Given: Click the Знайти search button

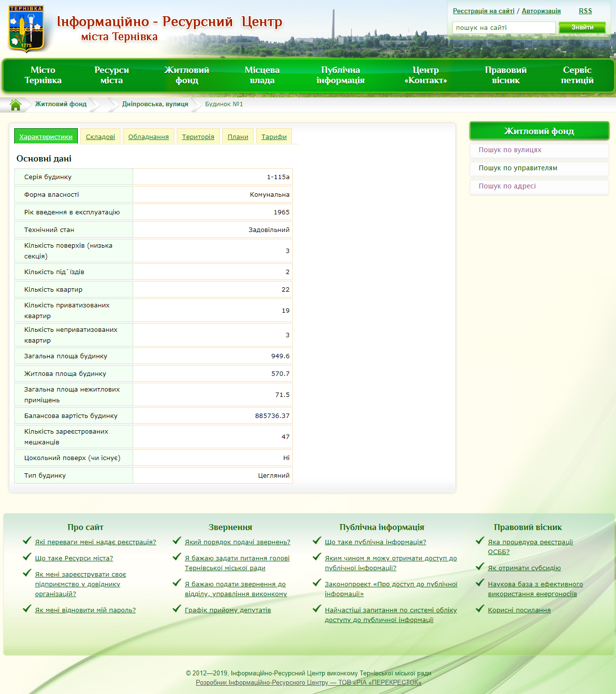Looking at the screenshot, I should 582,27.
